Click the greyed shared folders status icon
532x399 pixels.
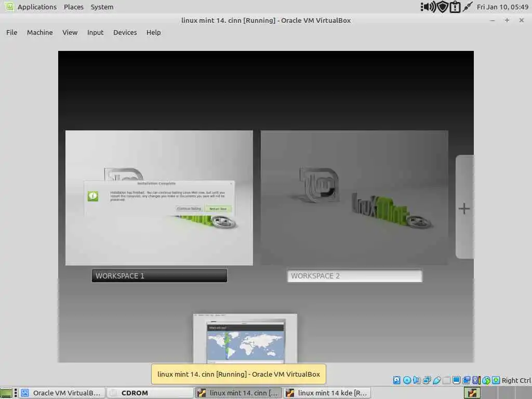tap(446, 380)
